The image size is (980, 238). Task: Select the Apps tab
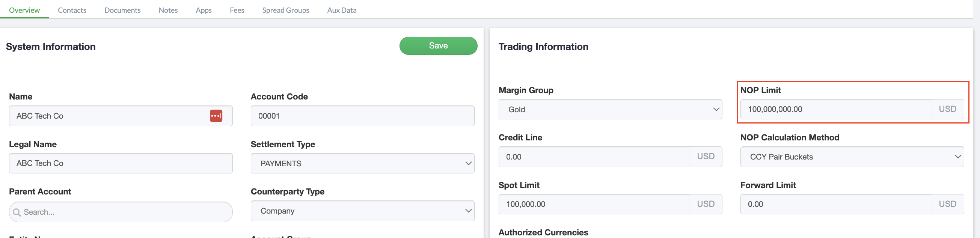[204, 10]
